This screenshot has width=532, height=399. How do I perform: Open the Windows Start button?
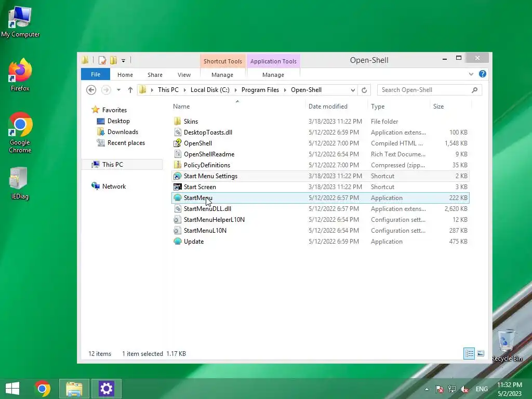pyautogui.click(x=12, y=389)
